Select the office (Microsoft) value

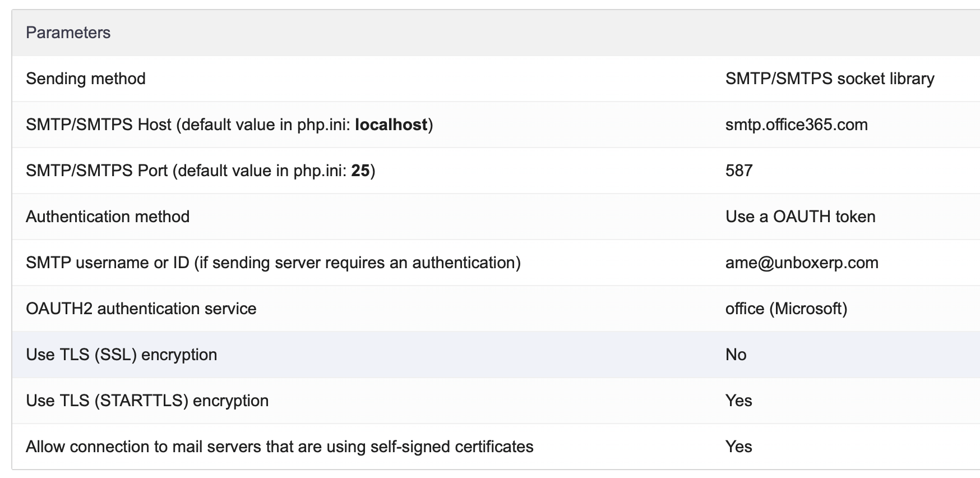(x=786, y=309)
